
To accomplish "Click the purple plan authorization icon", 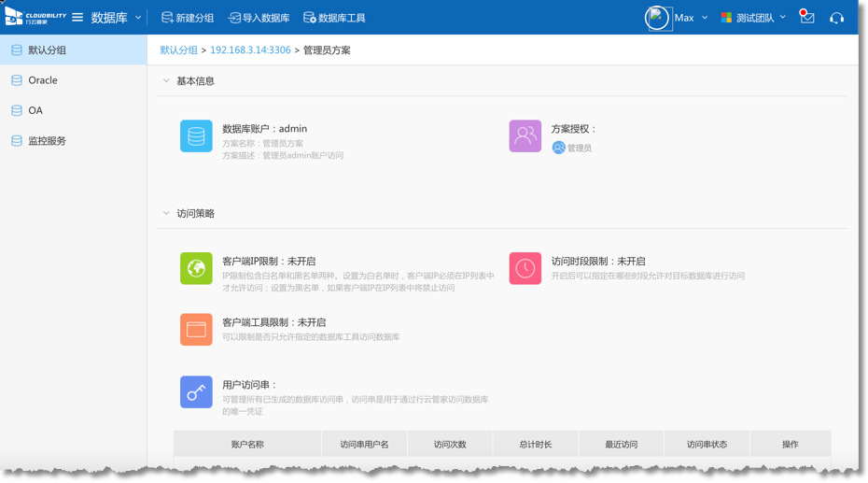I will tap(525, 136).
